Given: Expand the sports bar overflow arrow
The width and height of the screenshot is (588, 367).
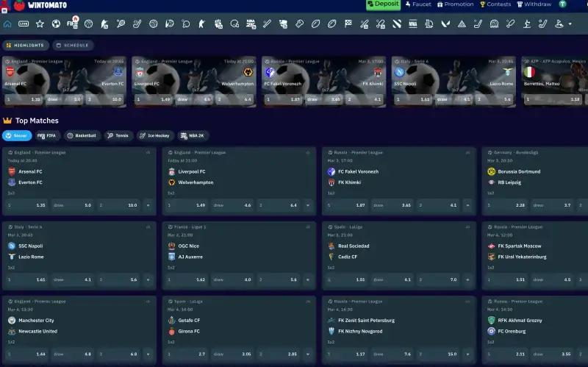Looking at the screenshot, I should pyautogui.click(x=570, y=24).
